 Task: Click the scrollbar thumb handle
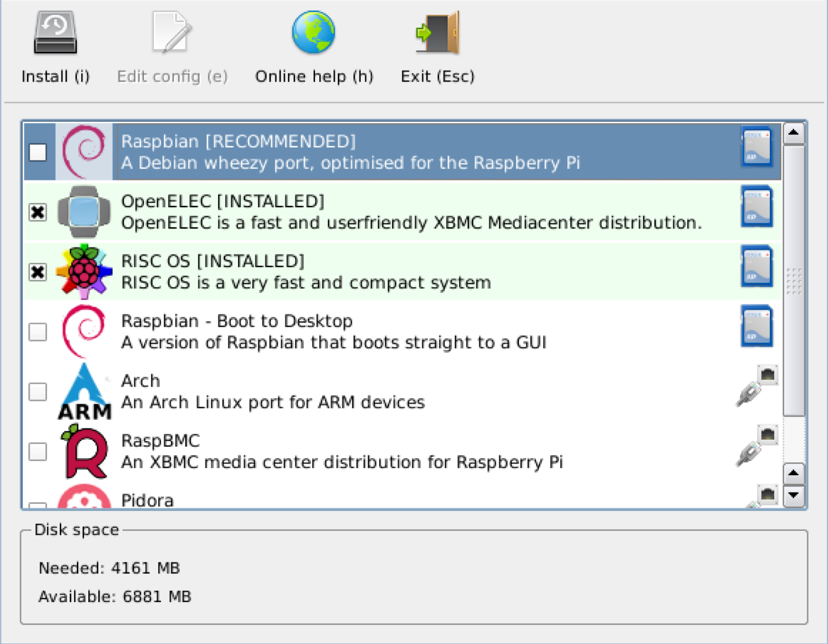tap(794, 281)
